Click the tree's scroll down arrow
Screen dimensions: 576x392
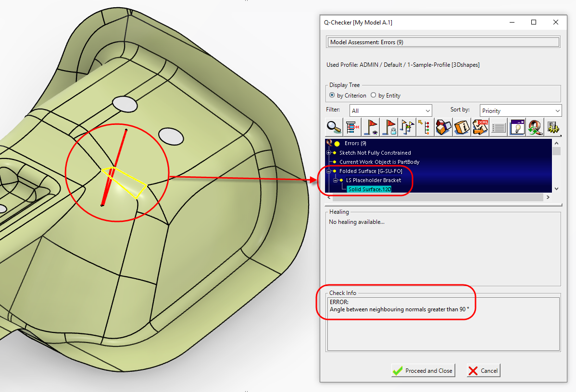557,189
